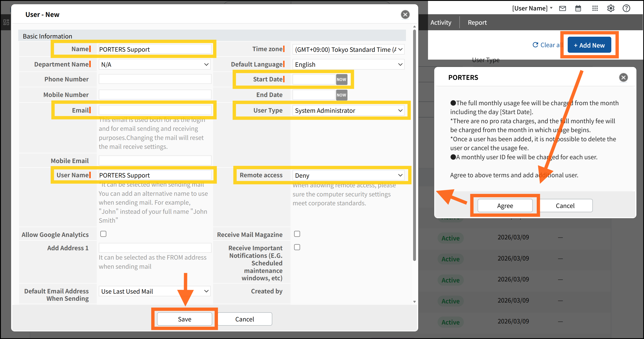Click the scrollbar up arrow in dialog
This screenshot has width=644, height=339.
point(414,26)
